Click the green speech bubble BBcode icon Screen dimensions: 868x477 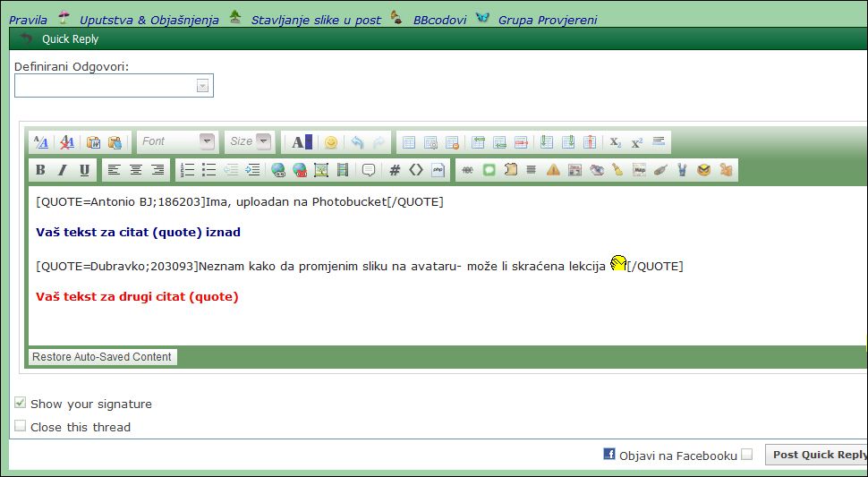(489, 170)
